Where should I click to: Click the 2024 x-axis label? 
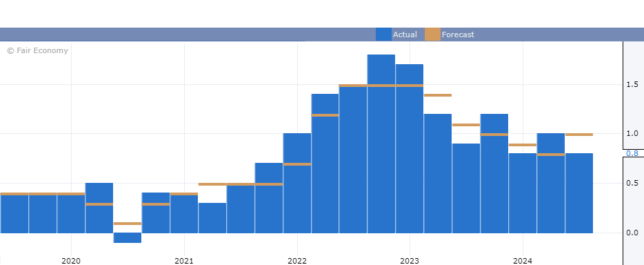point(523,260)
